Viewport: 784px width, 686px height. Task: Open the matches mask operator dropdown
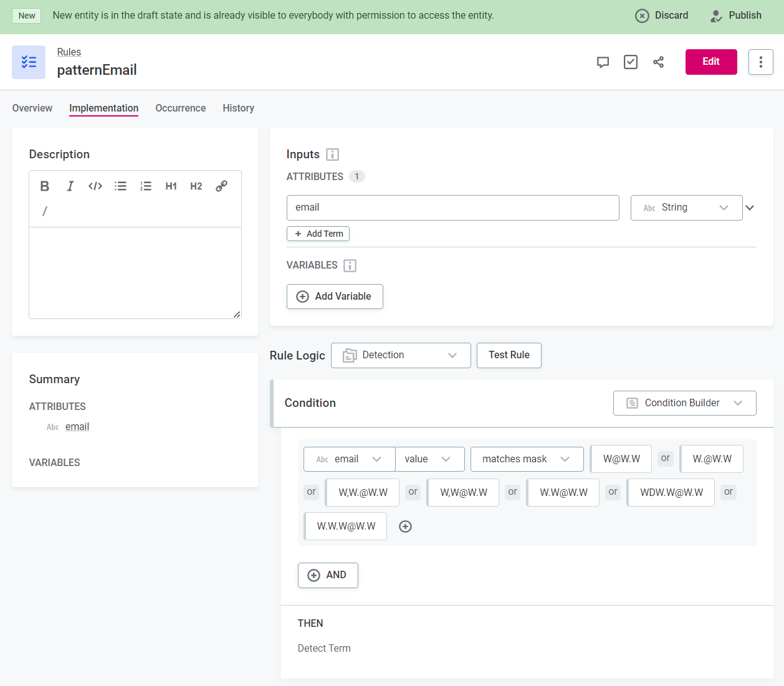527,459
